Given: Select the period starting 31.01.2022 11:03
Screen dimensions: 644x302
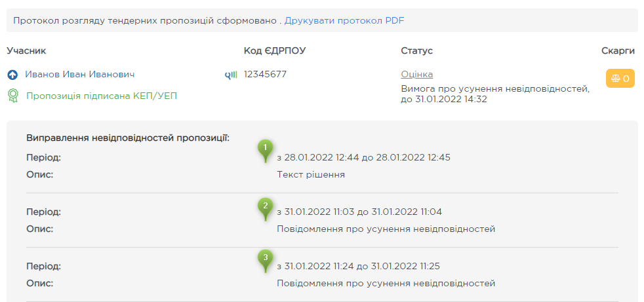Looking at the screenshot, I should click(359, 212).
